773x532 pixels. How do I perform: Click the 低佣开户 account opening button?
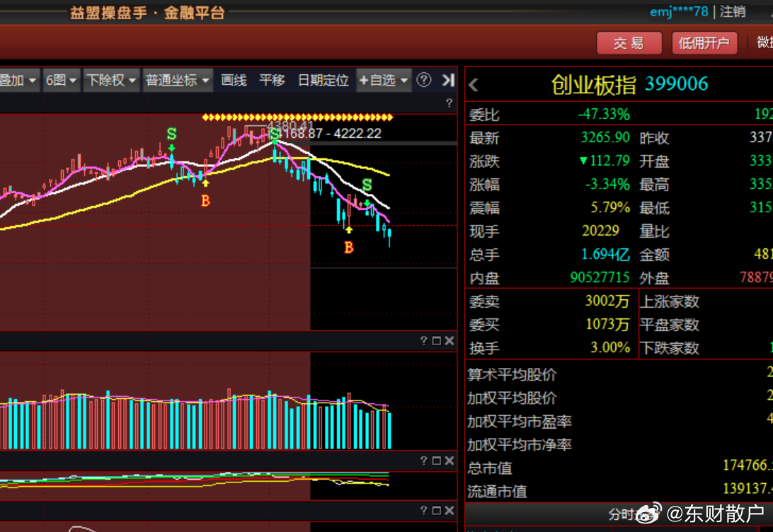tap(704, 43)
